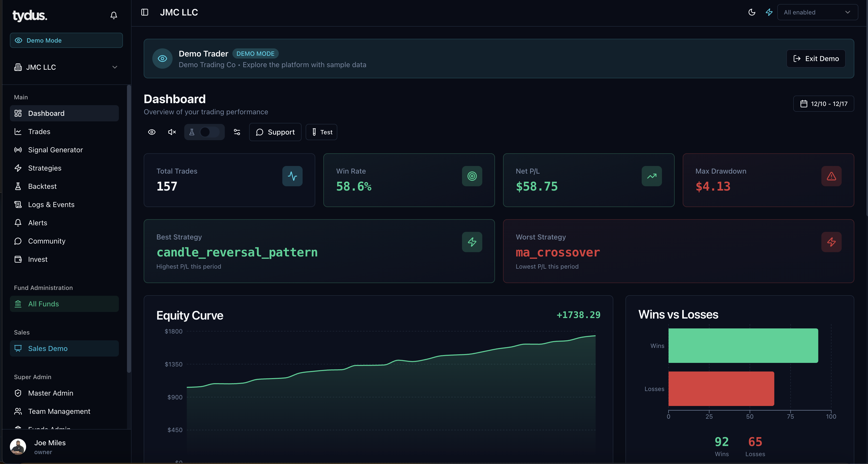Open the Strategies panel
The image size is (868, 464).
[45, 168]
